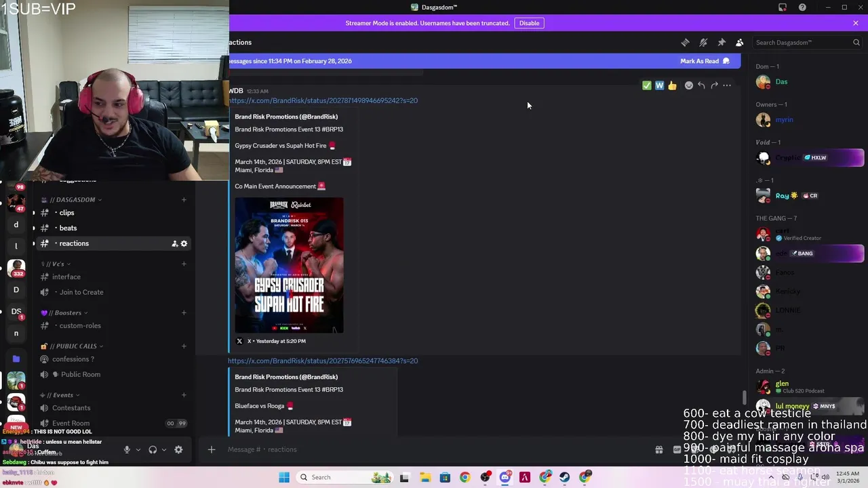Viewport: 868px width, 488px height.
Task: Click the message attachment plus button
Action: (x=212, y=449)
